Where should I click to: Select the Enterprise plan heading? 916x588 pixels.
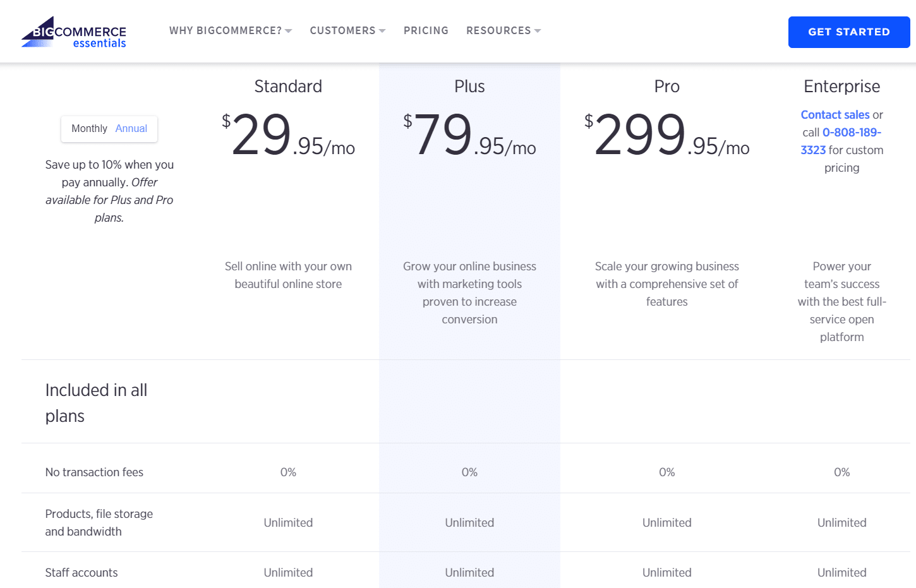841,87
